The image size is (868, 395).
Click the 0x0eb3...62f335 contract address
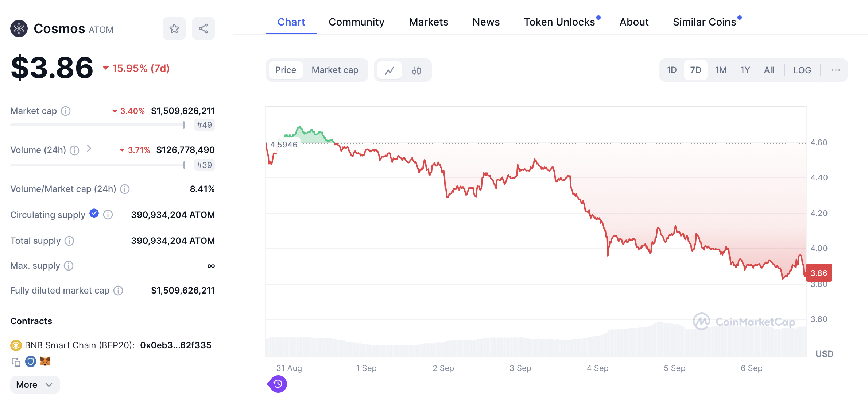pos(175,345)
